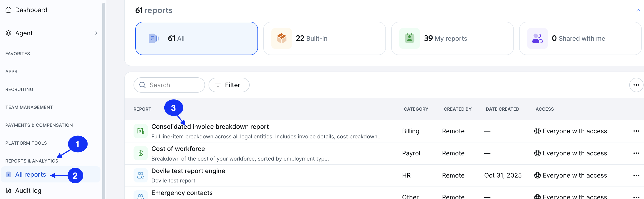This screenshot has height=199, width=644.
Task: Click the Billing category cell
Action: tap(410, 131)
